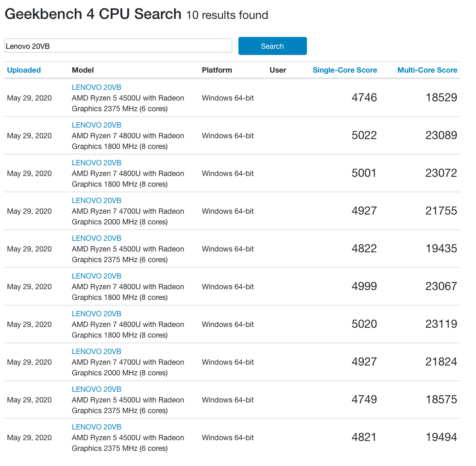Click "Windows 64-bit" in the 4999 score row
Screen dimensions: 476x466
click(x=228, y=287)
